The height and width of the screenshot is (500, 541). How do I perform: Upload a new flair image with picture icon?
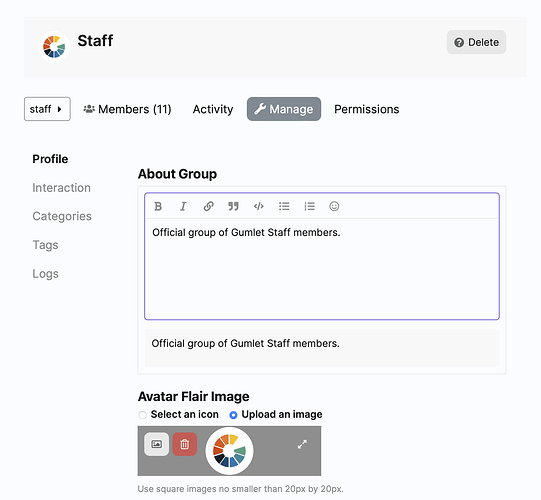(x=157, y=444)
